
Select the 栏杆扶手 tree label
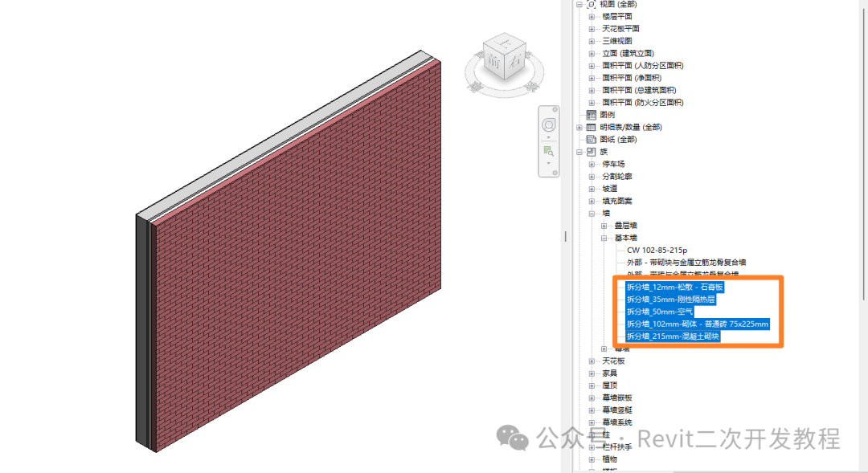[616, 447]
